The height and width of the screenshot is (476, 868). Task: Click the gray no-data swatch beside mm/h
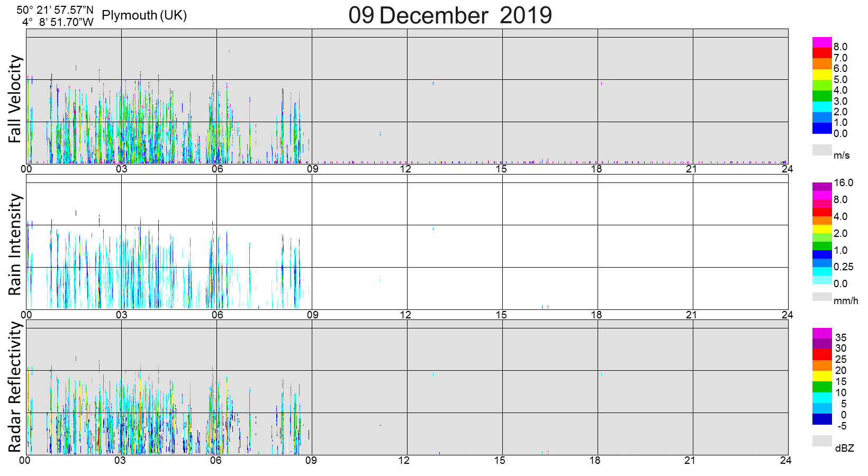[822, 297]
